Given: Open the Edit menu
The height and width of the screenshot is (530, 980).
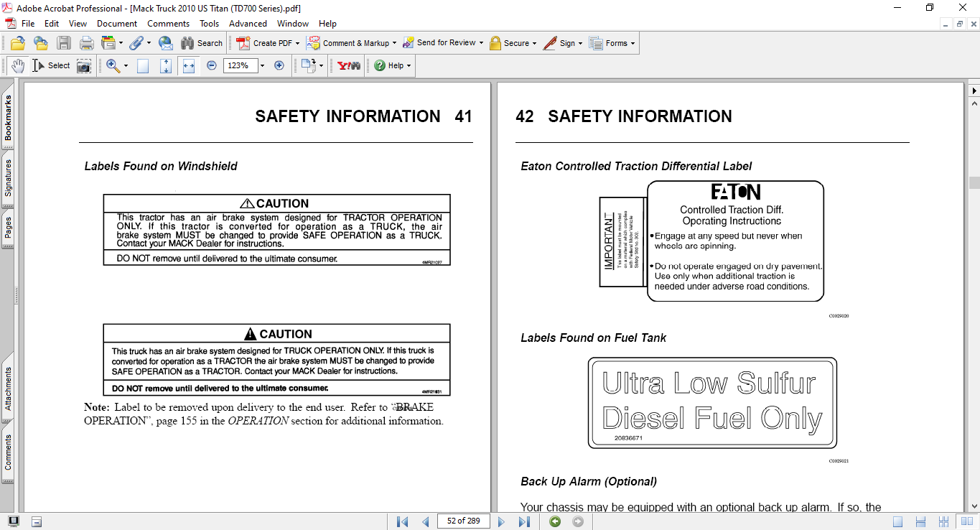Looking at the screenshot, I should (52, 24).
